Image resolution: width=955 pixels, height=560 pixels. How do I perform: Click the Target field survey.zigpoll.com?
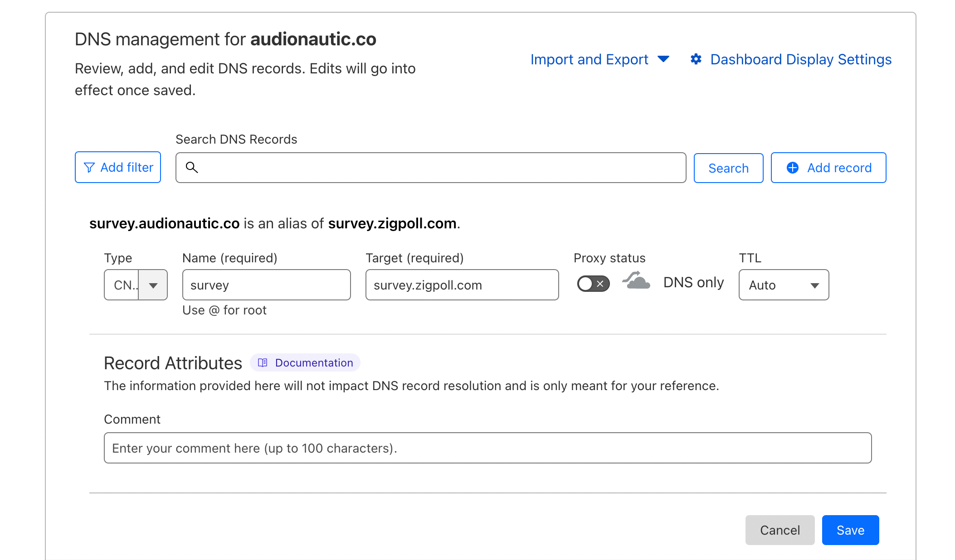tap(462, 285)
